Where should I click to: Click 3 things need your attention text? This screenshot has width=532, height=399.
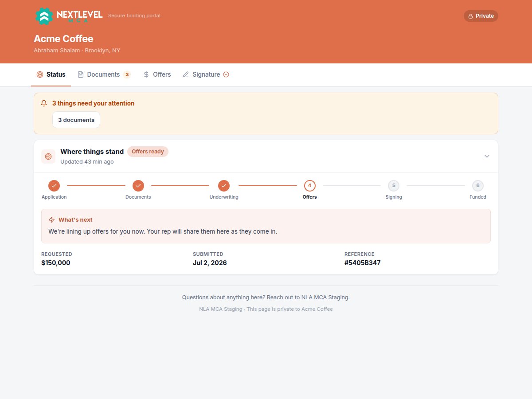pos(93,103)
